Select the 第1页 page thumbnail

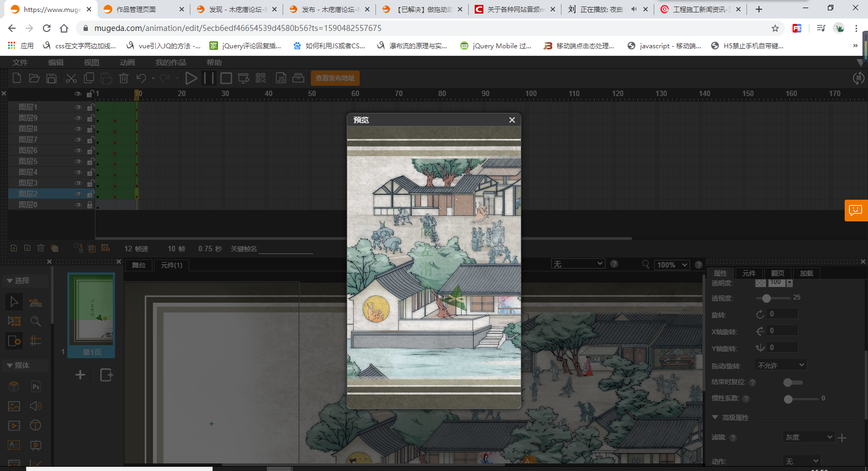pyautogui.click(x=91, y=315)
